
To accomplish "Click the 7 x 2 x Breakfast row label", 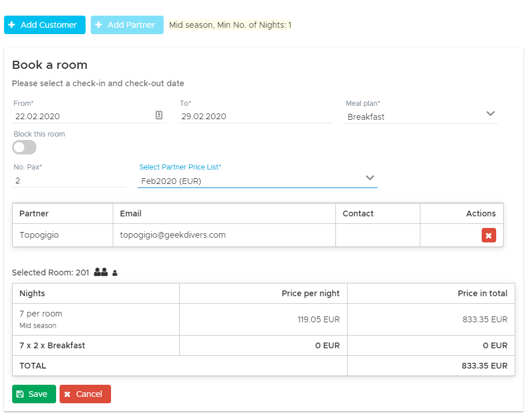I will pyautogui.click(x=52, y=345).
